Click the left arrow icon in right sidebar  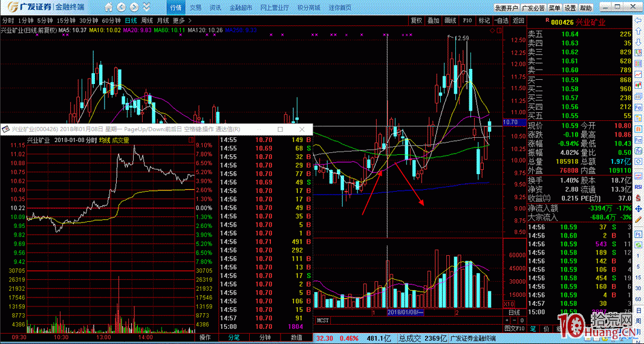638,20
